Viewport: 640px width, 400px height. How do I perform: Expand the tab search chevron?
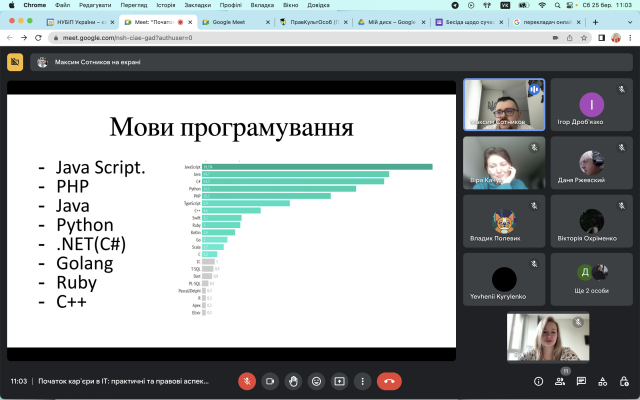point(630,22)
